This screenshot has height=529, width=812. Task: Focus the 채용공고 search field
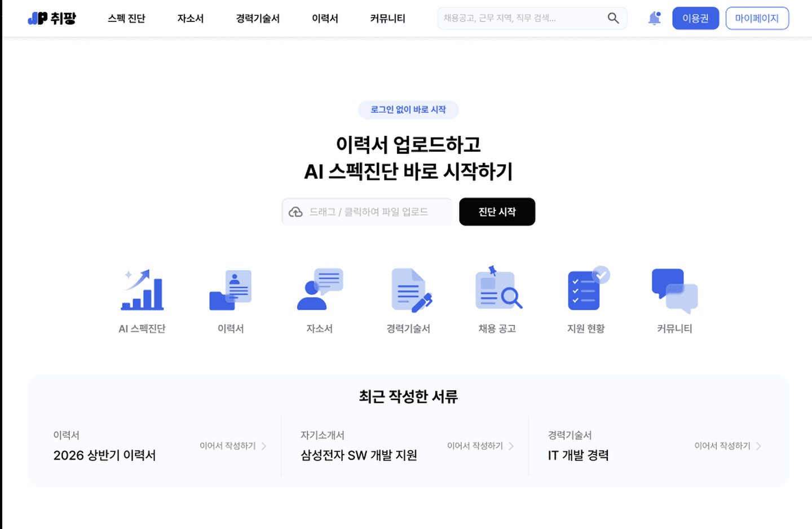pos(532,18)
